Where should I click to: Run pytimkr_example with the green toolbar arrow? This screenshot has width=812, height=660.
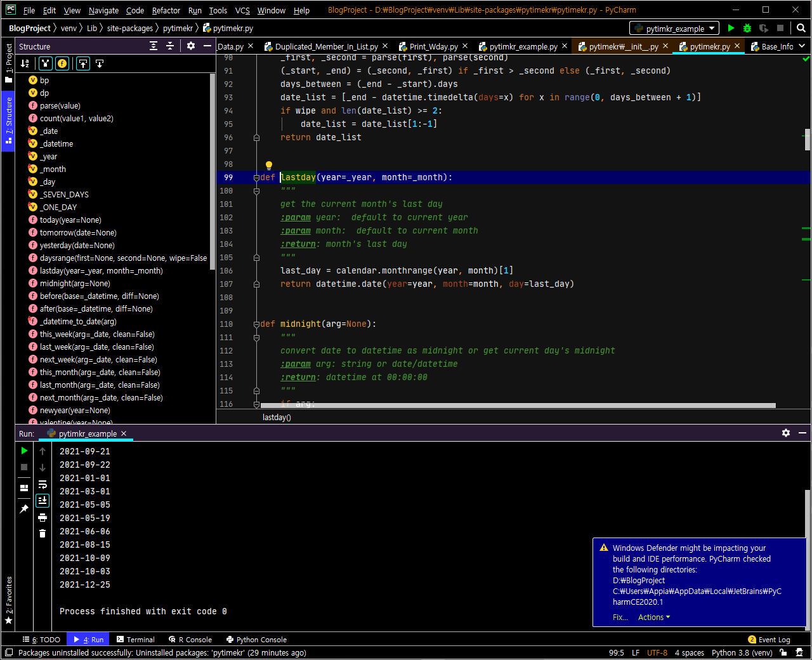[x=731, y=28]
